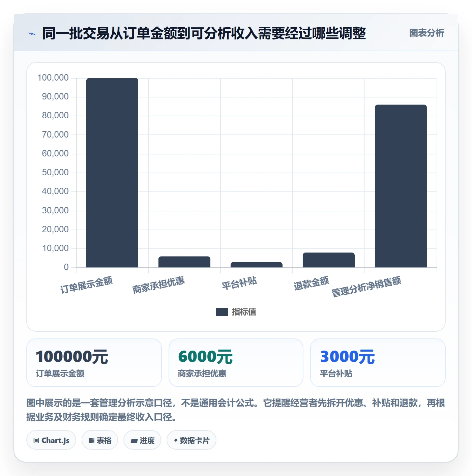472x476 pixels.
Task: Click the Chart.js tag chip
Action: click(x=51, y=440)
